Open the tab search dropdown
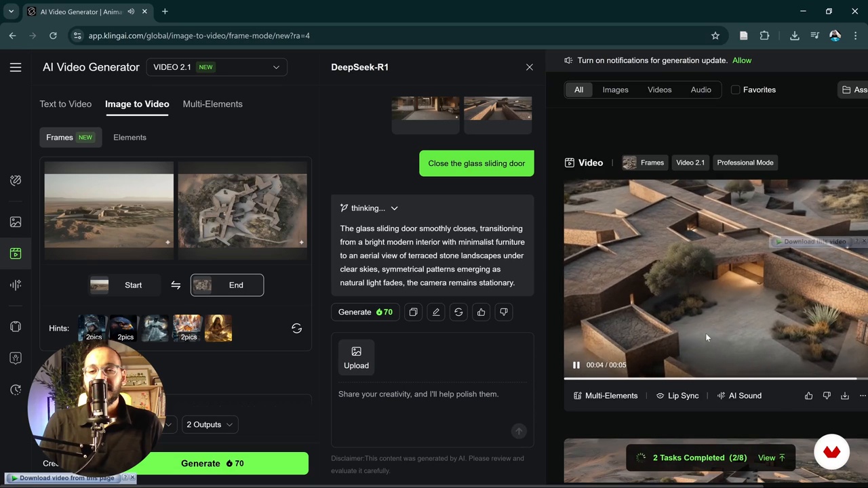This screenshot has height=488, width=868. coord(11,12)
